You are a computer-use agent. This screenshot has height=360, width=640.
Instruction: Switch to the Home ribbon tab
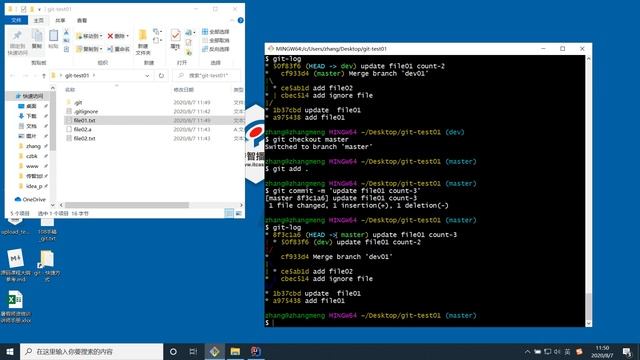(x=38, y=20)
